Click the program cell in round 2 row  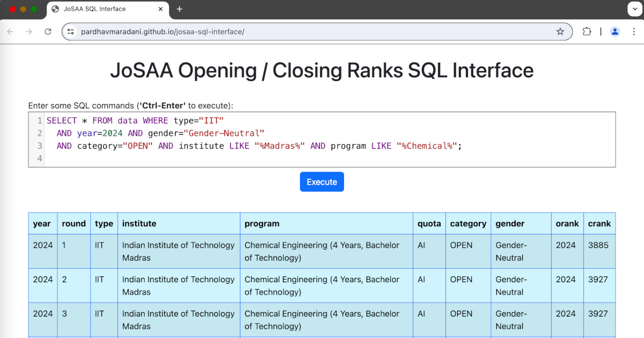pos(327,286)
